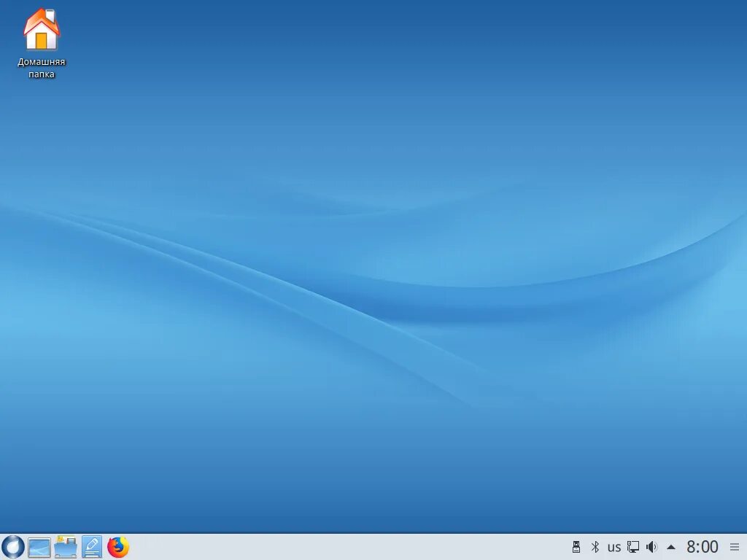
Task: Open removable devices tray icon
Action: (576, 547)
